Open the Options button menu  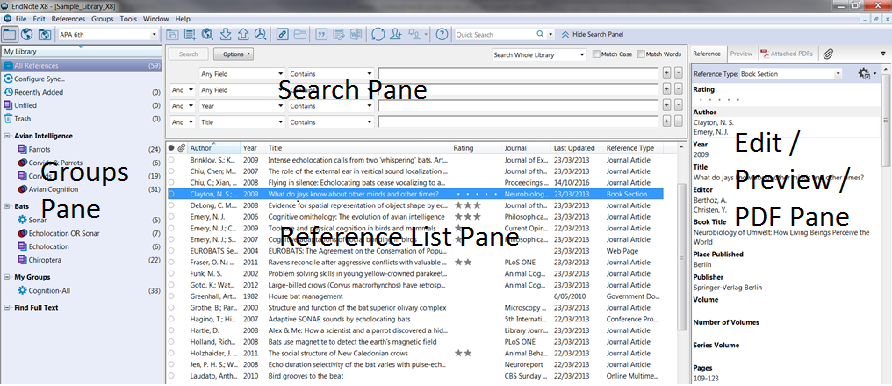(x=233, y=55)
